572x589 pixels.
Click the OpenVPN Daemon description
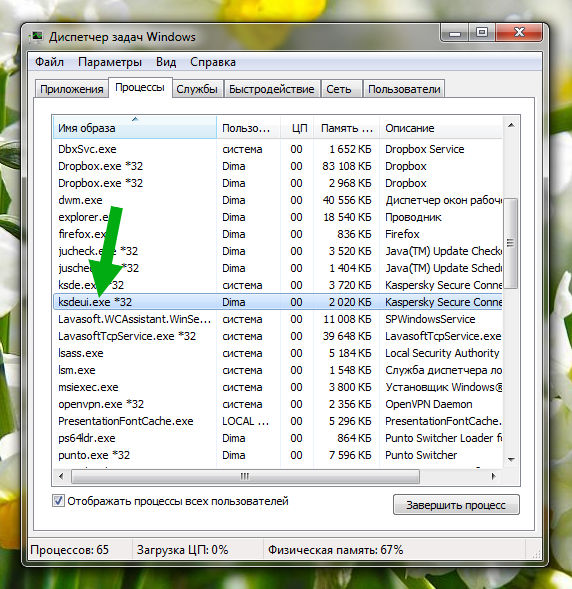click(429, 404)
